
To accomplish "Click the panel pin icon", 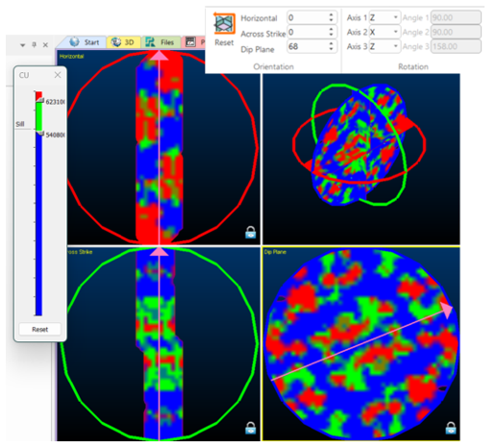I will tap(35, 44).
